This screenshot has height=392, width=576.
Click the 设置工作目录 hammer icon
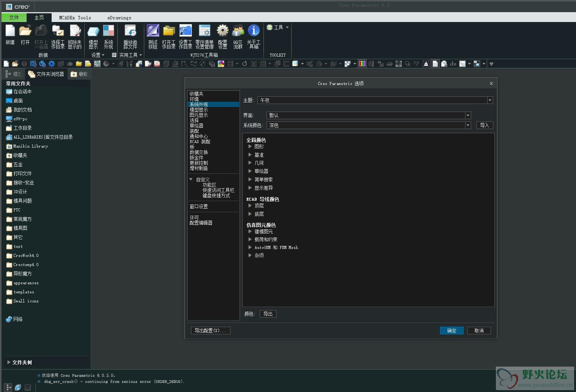click(x=185, y=31)
